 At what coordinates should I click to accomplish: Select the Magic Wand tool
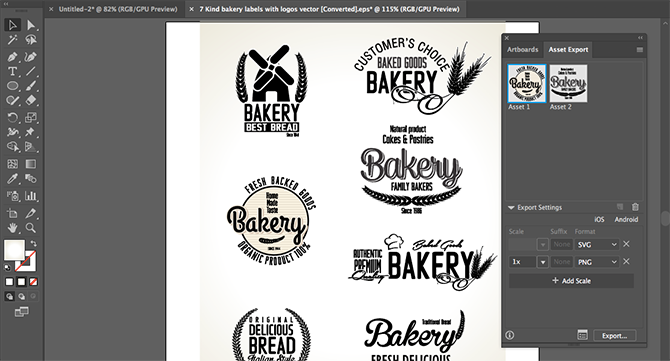(12, 40)
